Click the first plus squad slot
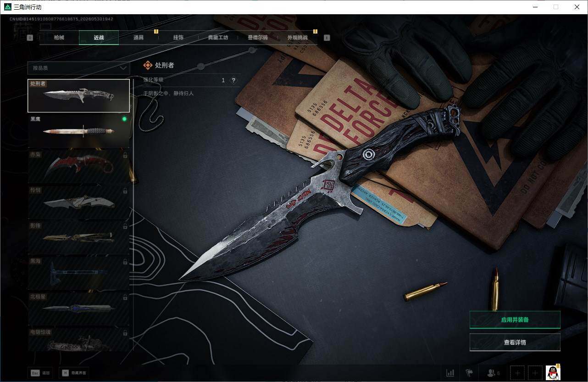This screenshot has width=588, height=382. pyautogui.click(x=517, y=373)
